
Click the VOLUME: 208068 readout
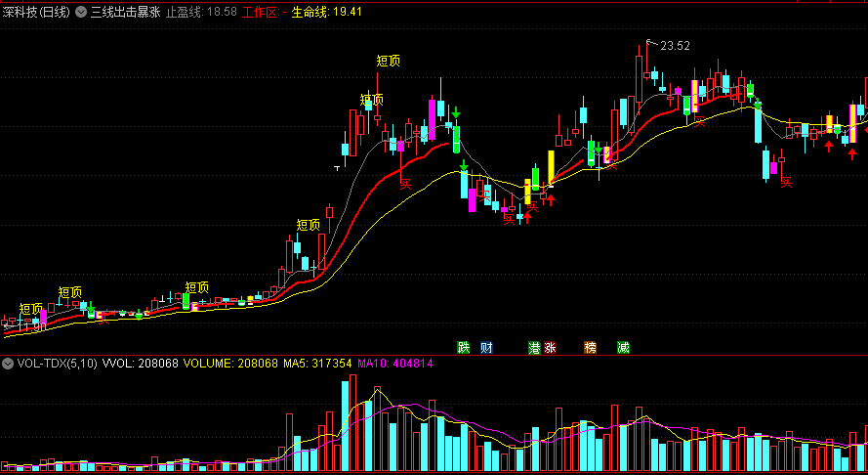coord(230,364)
